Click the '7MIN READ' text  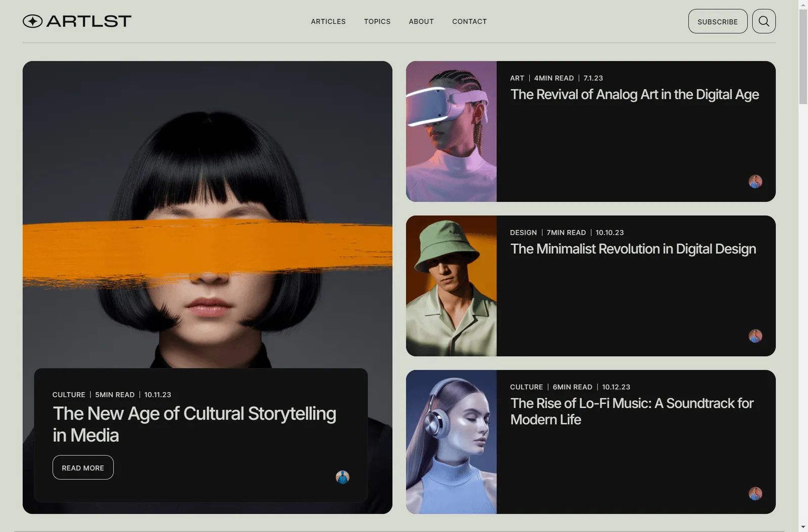[566, 233]
